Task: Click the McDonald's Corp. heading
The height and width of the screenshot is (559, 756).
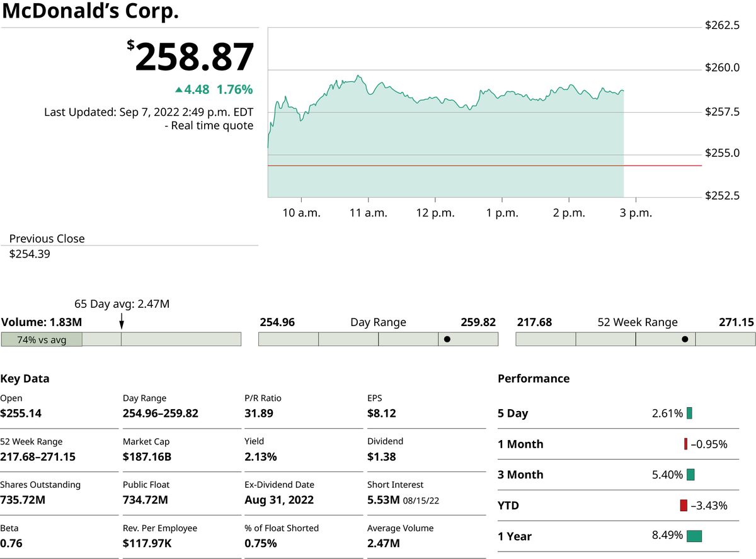Action: 90,12
